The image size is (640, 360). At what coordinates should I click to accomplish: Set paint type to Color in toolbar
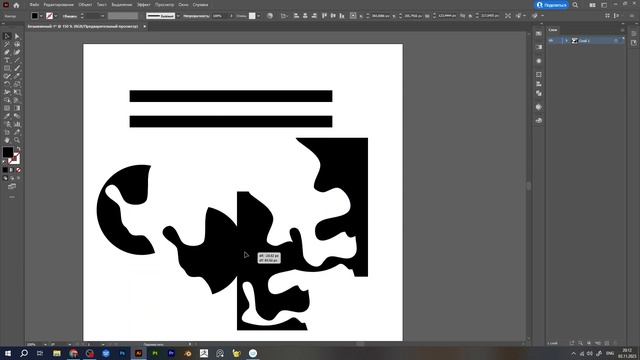(5, 170)
